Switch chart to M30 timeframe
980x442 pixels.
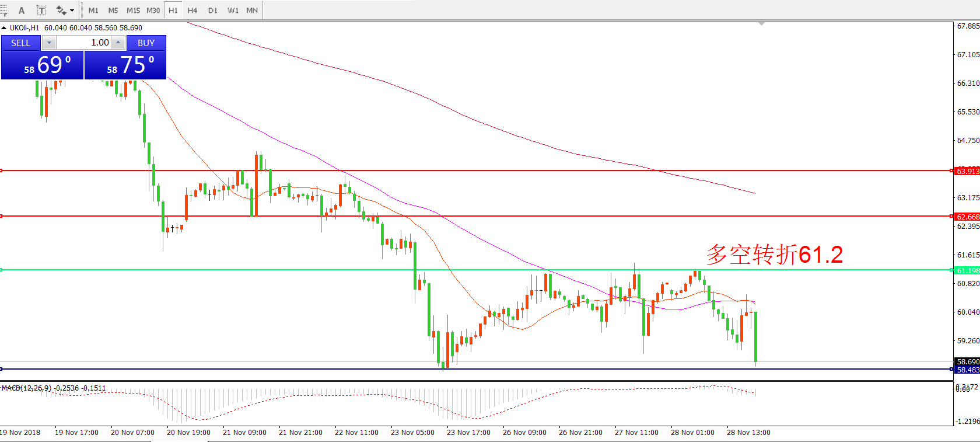pos(153,11)
